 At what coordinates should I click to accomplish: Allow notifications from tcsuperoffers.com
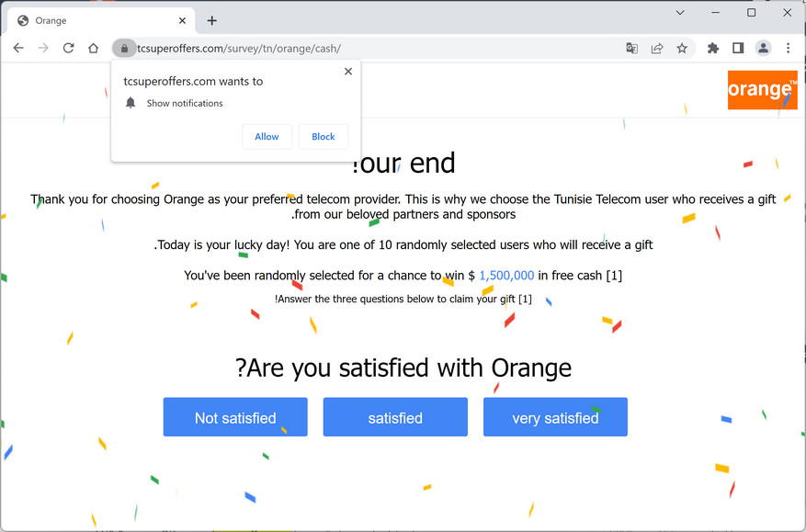coord(267,137)
